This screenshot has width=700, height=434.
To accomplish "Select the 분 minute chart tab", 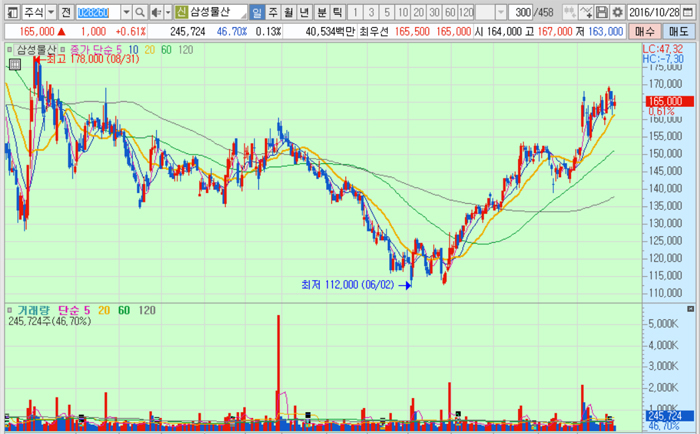I will (321, 12).
